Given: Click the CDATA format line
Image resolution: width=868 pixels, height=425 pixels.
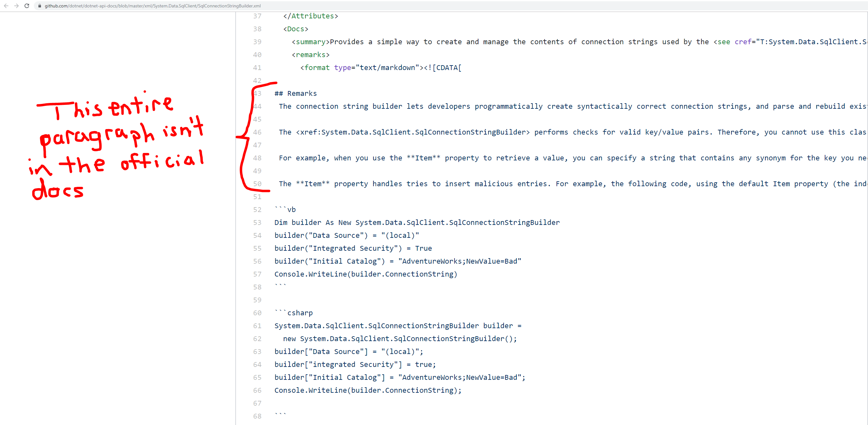Looking at the screenshot, I should (380, 67).
